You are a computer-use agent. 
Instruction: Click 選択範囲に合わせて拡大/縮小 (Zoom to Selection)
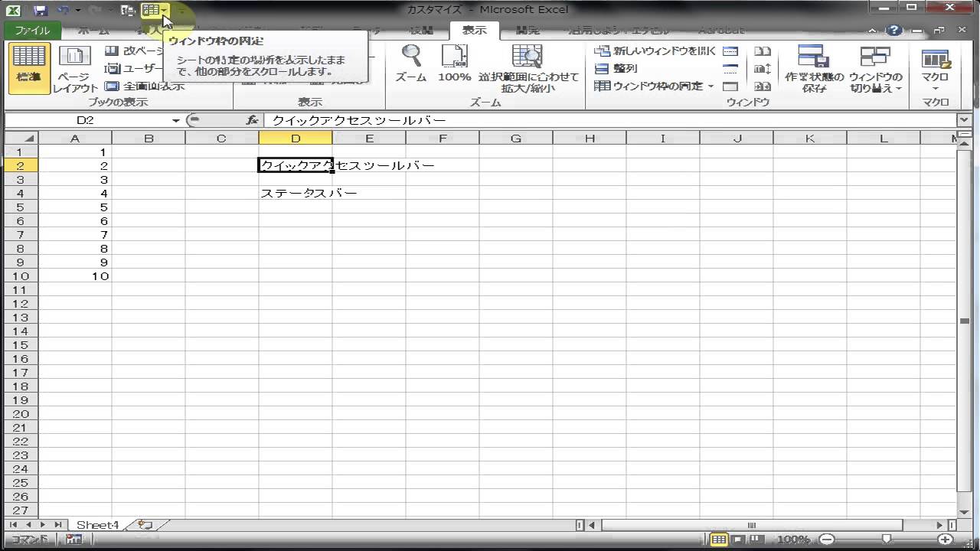click(528, 68)
